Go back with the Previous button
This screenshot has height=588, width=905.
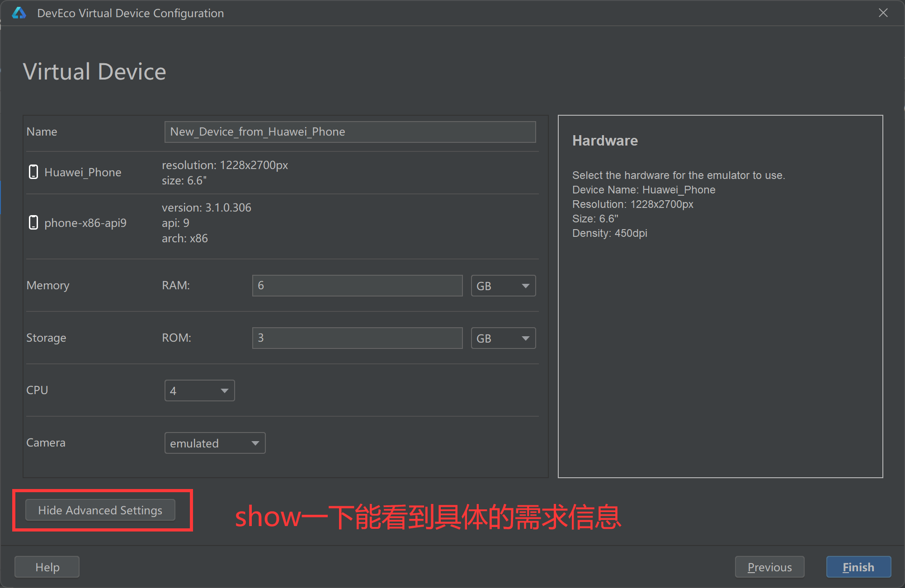pos(769,567)
